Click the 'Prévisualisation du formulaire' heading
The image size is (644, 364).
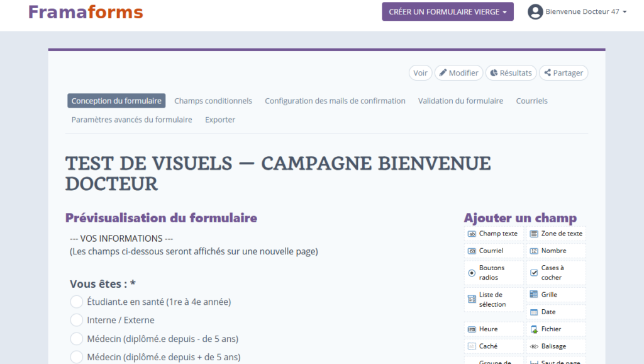tap(161, 217)
